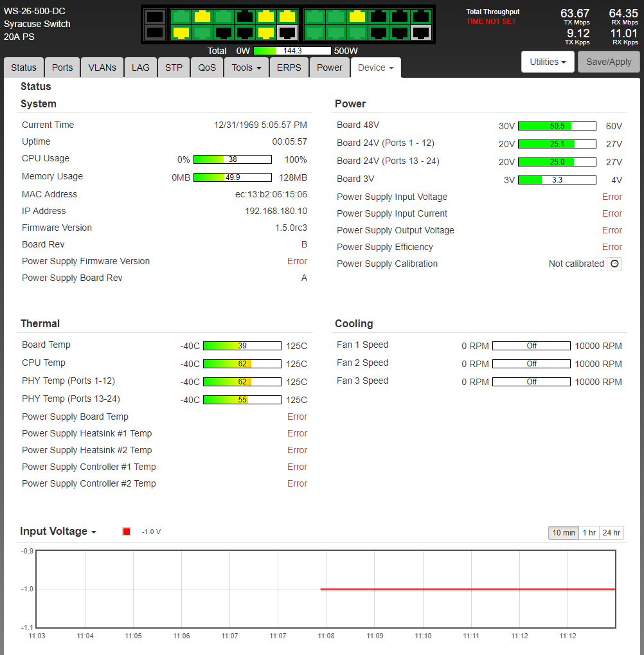Click the yellow bottom-left port in left block

[x=181, y=33]
